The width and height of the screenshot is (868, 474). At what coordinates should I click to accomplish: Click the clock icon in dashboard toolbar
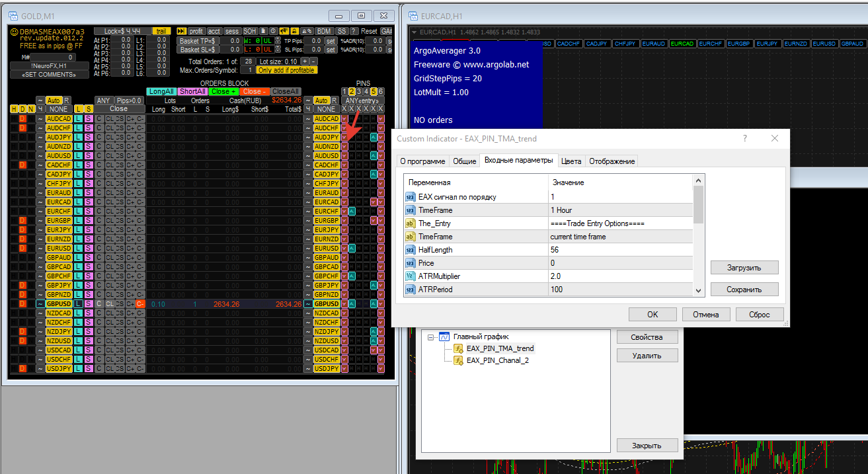pyautogui.click(x=274, y=31)
